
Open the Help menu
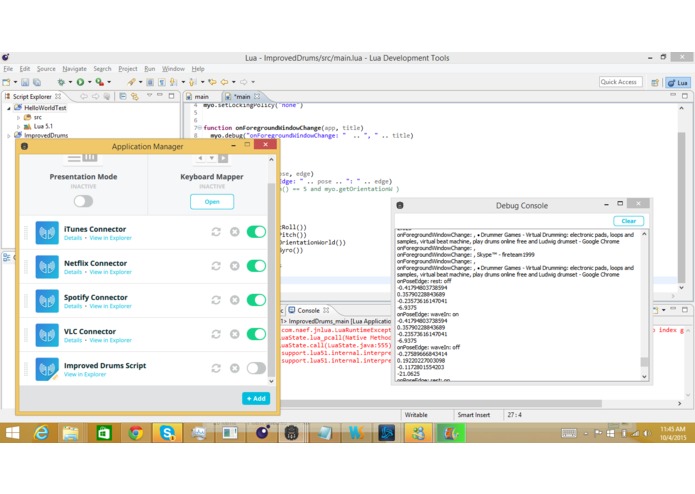pyautogui.click(x=198, y=69)
